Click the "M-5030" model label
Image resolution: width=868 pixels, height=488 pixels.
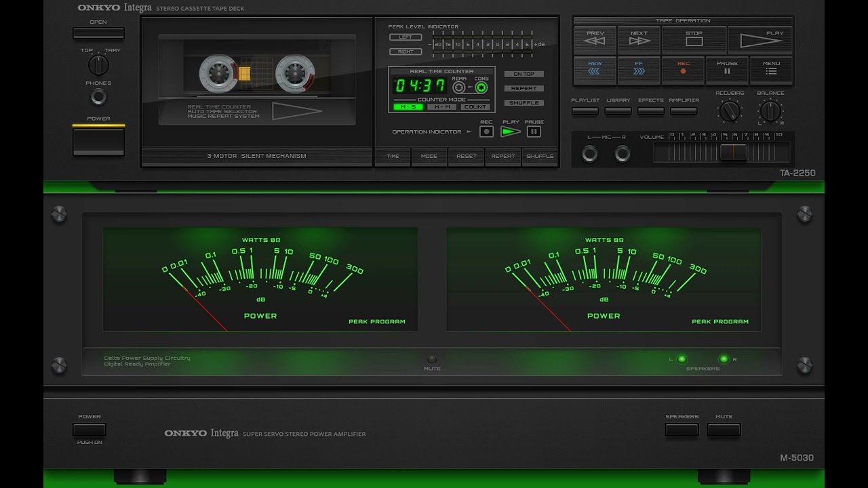797,457
